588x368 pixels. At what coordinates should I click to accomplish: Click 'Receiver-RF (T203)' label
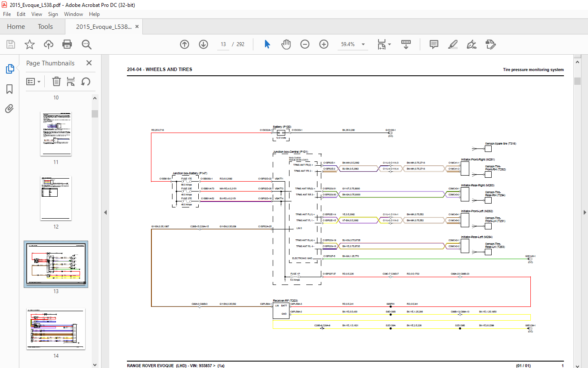click(285, 300)
